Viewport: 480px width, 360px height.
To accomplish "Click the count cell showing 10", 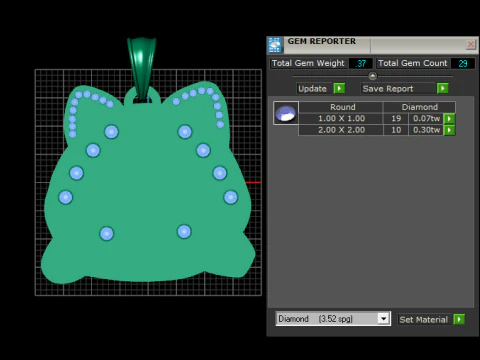I will point(396,130).
